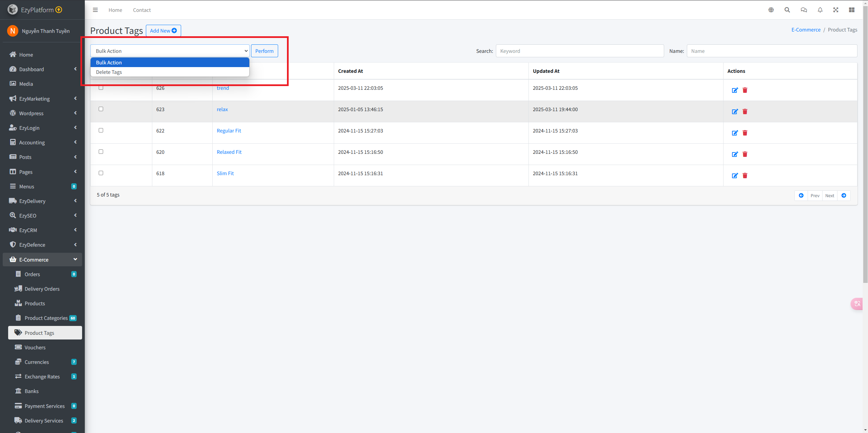The height and width of the screenshot is (433, 868).
Task: Open Delivery Orders in sidebar
Action: [45, 289]
